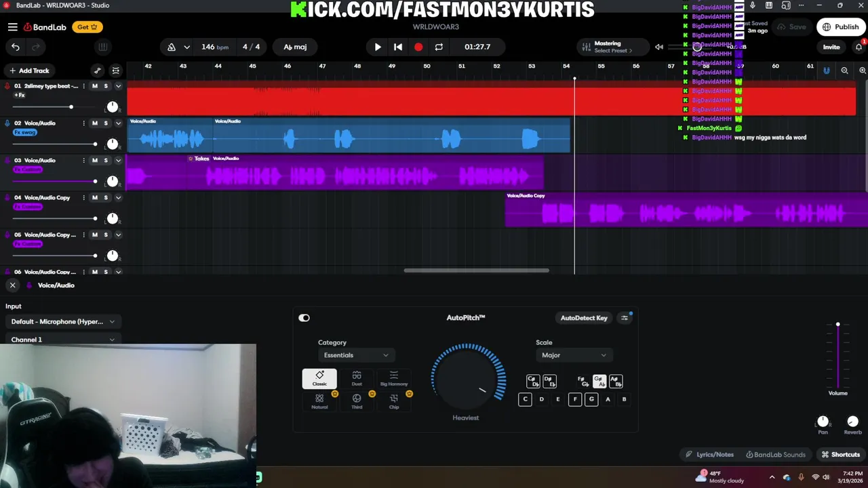Open track 02 three-dot options
This screenshot has height=488, width=868.
(84, 123)
